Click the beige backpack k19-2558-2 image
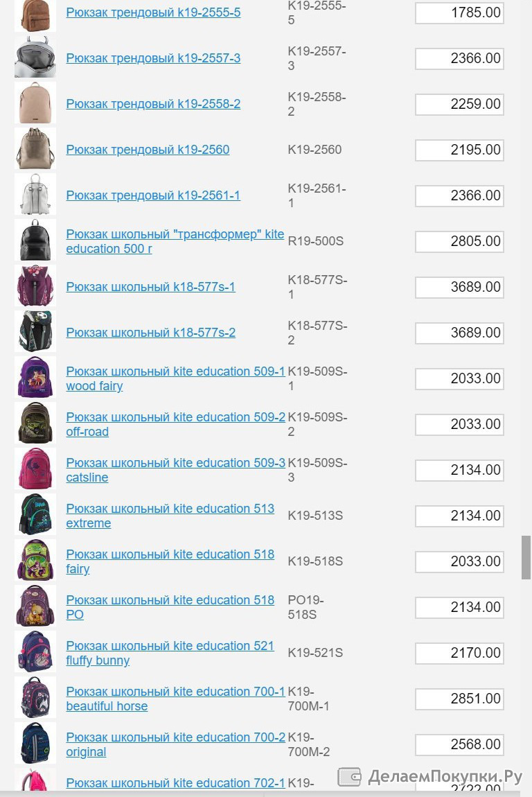532x797 pixels. (x=35, y=103)
